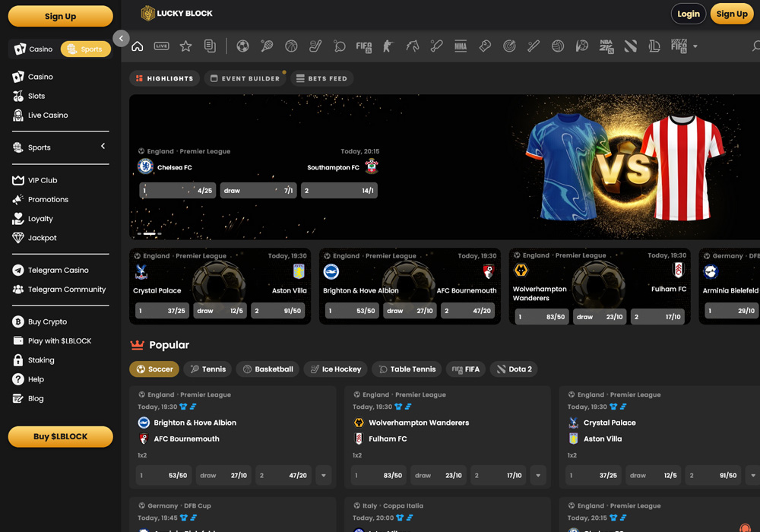Screen dimensions: 760x532
Task: Click the Buy $LBLOCK button
Action: pos(60,436)
